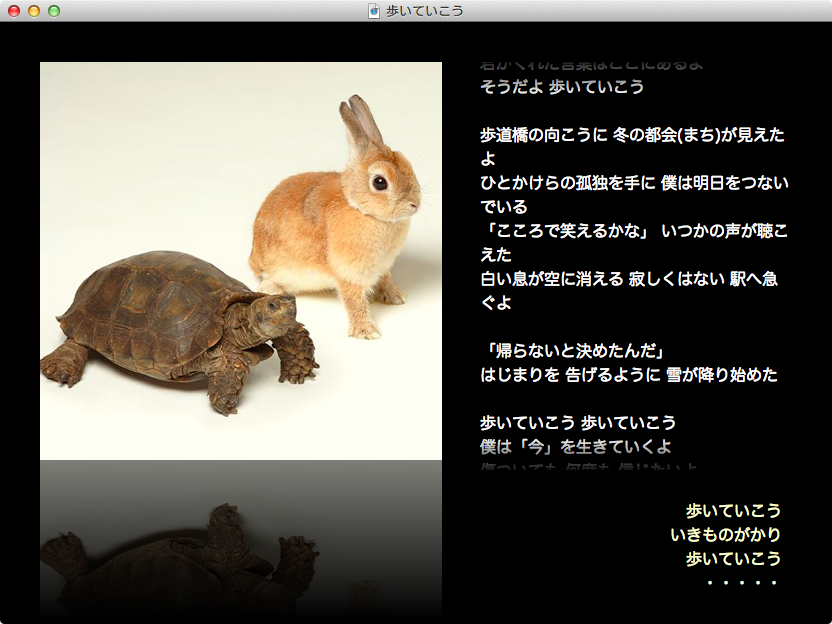The width and height of the screenshot is (832, 624).
Task: Click the document proxy icon in title bar
Action: pyautogui.click(x=374, y=11)
